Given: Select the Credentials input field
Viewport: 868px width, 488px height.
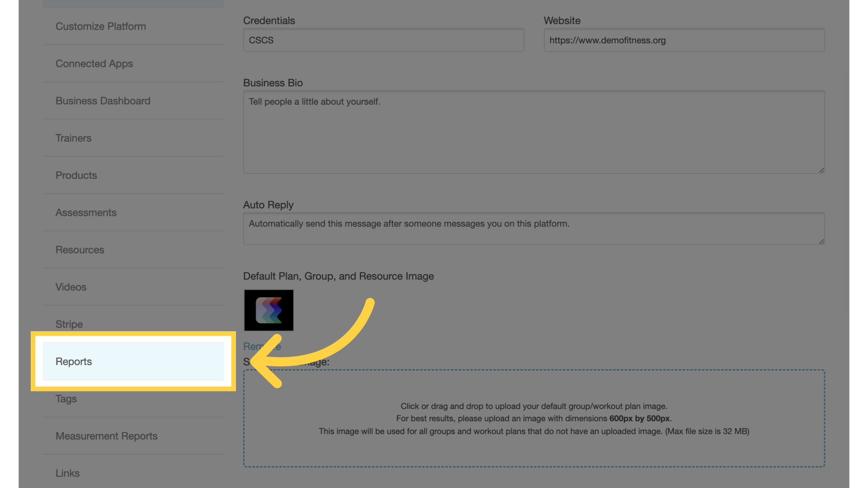Looking at the screenshot, I should click(x=384, y=40).
